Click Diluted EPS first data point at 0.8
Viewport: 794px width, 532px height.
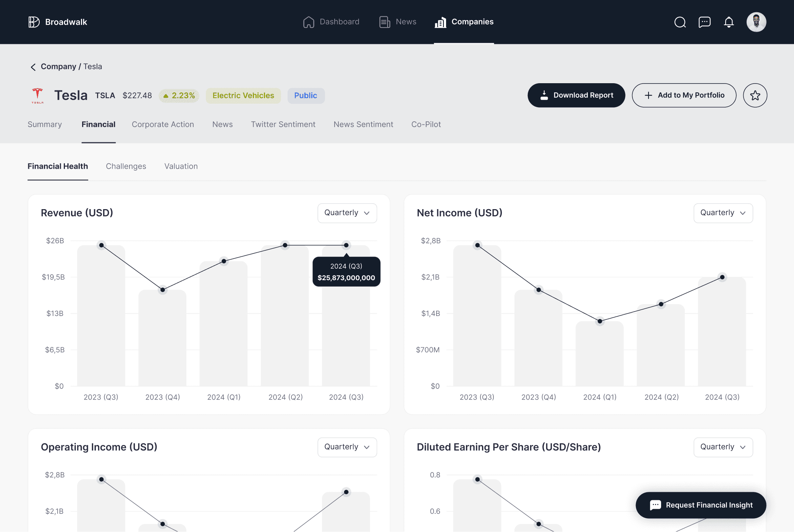(477, 479)
